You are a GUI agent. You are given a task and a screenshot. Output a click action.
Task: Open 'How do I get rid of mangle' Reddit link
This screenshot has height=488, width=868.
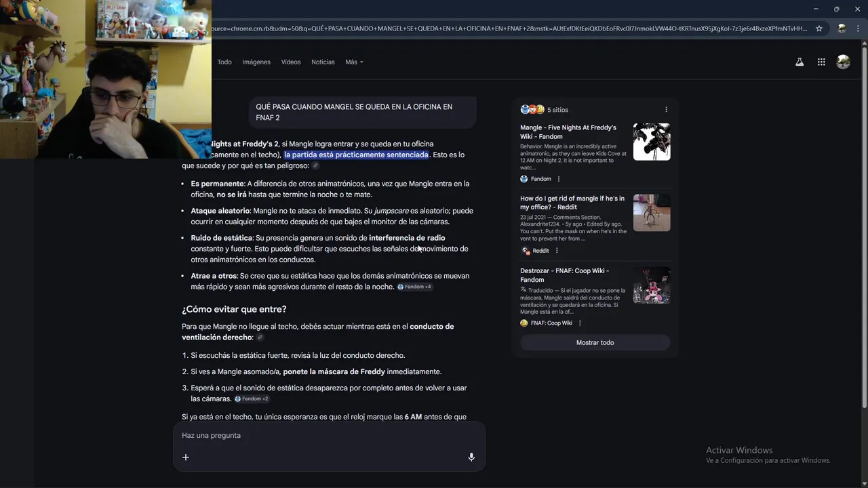pyautogui.click(x=572, y=203)
